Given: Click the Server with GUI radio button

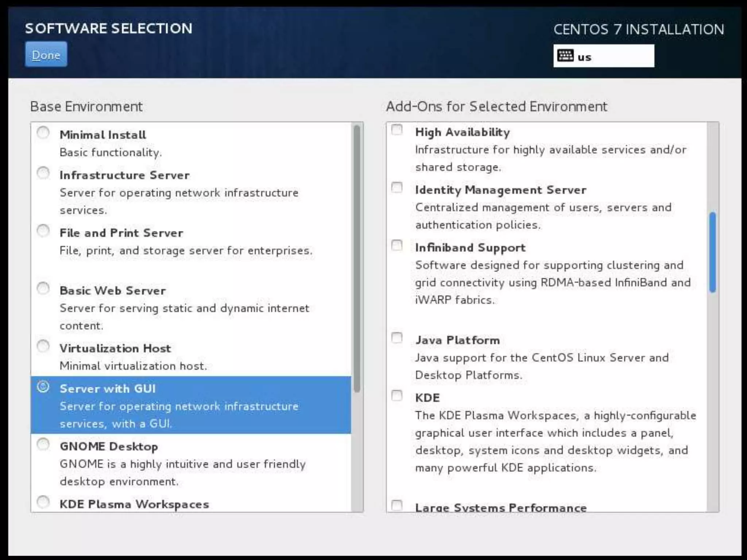Looking at the screenshot, I should [43, 386].
